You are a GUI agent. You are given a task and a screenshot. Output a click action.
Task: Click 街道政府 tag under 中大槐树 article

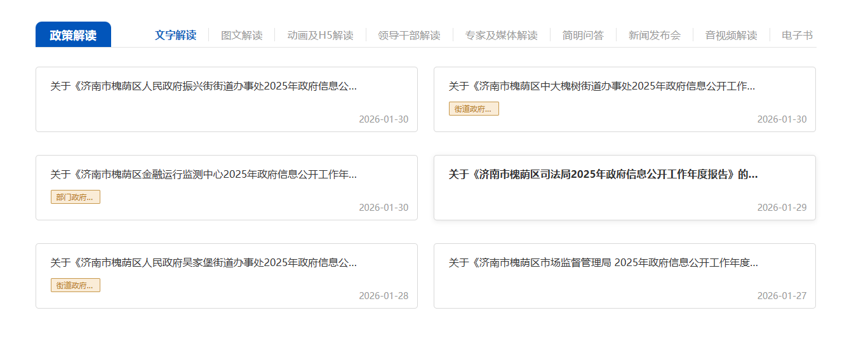pyautogui.click(x=474, y=109)
